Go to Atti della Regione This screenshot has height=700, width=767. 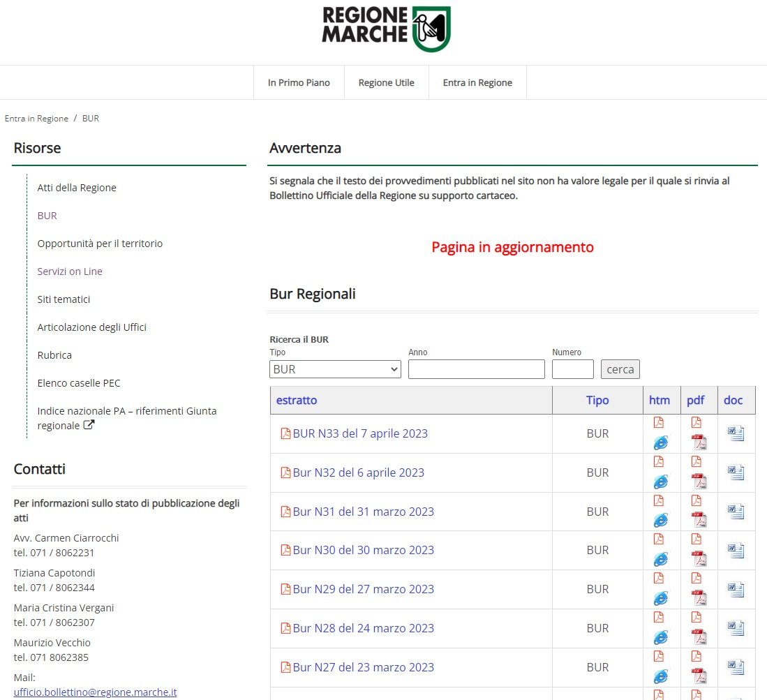[77, 188]
